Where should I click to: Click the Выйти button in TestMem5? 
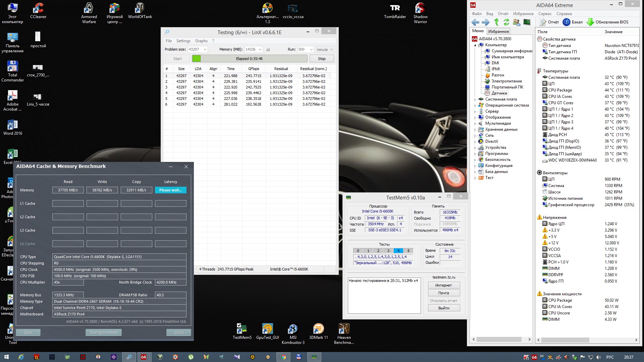[443, 308]
